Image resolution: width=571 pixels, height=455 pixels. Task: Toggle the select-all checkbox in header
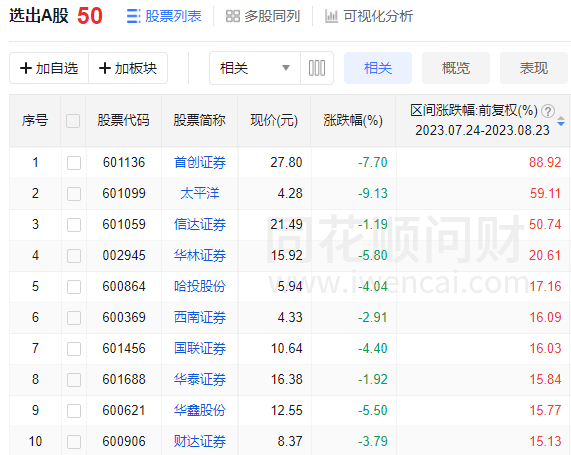(x=73, y=121)
